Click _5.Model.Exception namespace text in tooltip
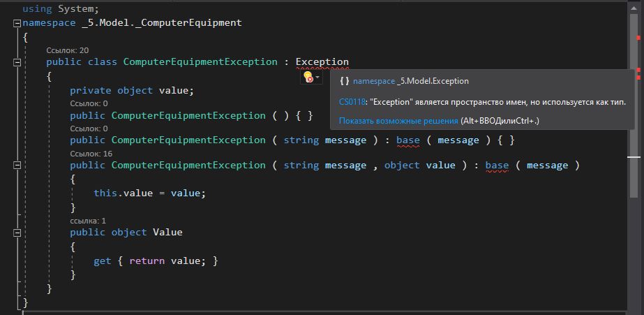 tap(433, 82)
